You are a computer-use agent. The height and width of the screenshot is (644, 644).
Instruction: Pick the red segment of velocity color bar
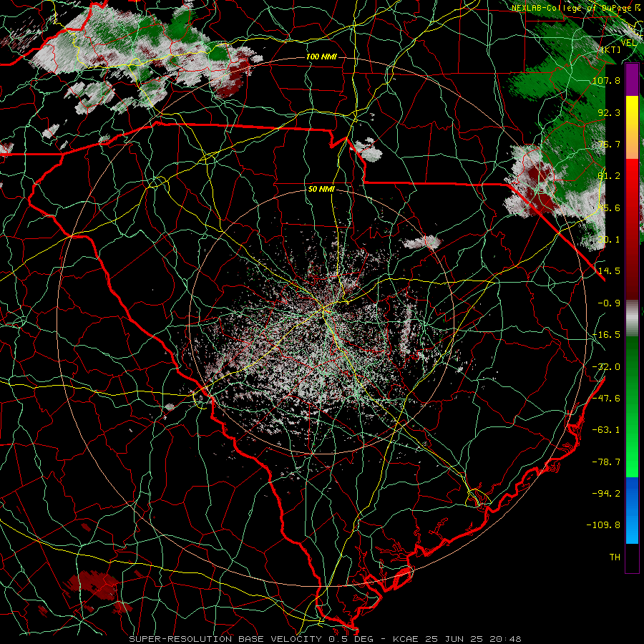pyautogui.click(x=632, y=230)
